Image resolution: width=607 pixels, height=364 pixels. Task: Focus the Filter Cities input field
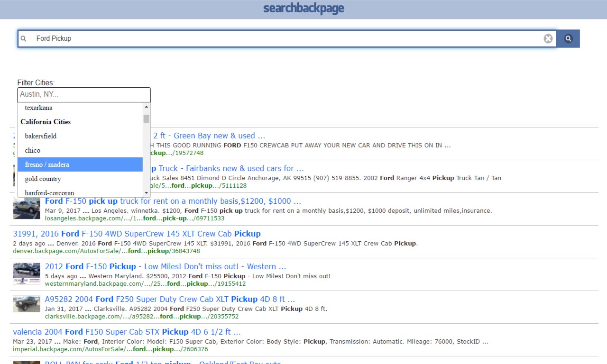84,94
